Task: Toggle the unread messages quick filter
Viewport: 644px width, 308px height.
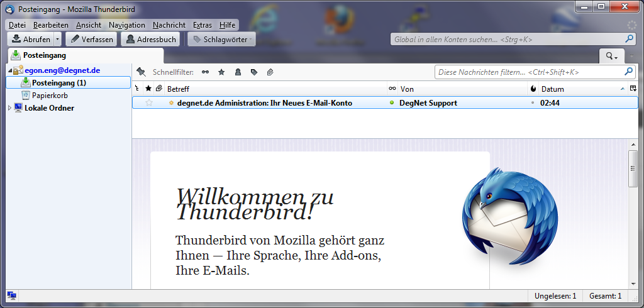Action: point(205,72)
